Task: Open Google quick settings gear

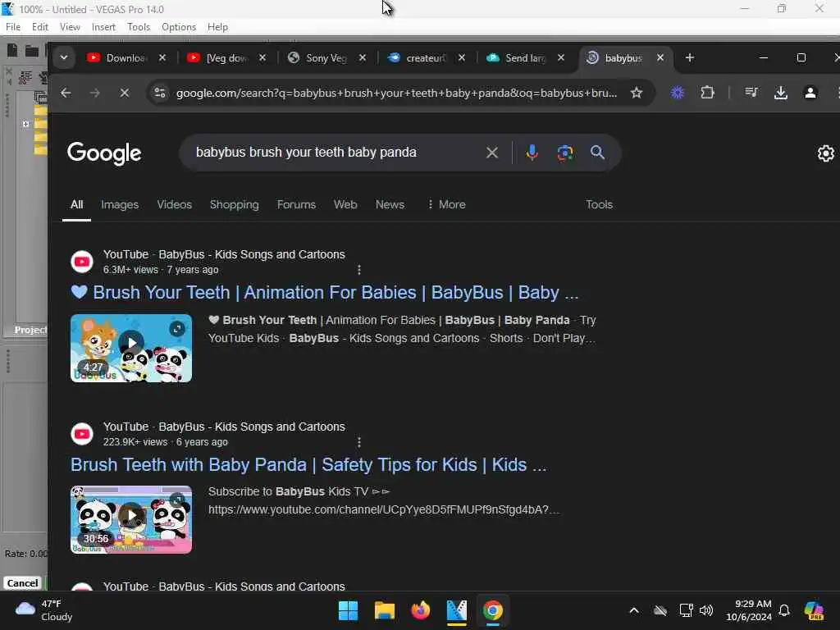Action: [825, 153]
